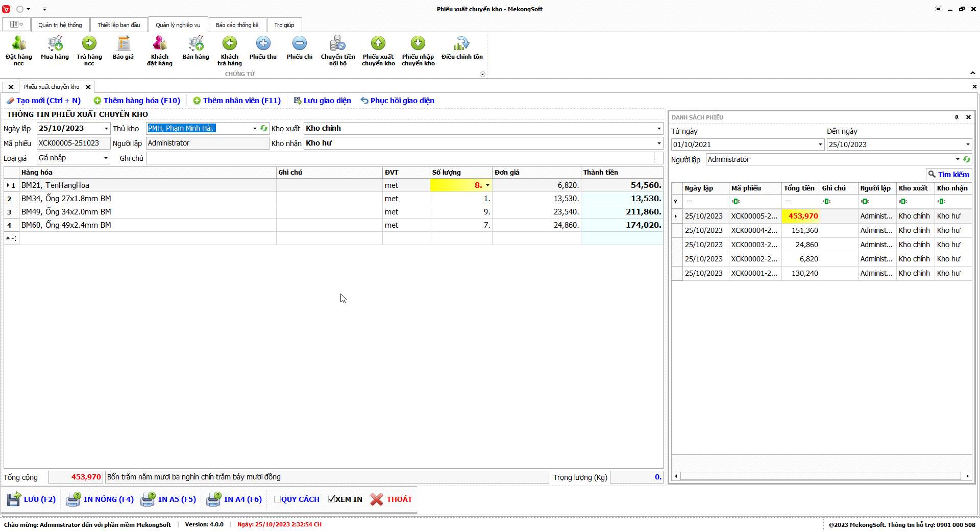Switch to Báo cáo thống kê tab
Image resolution: width=980 pixels, height=531 pixels.
(x=237, y=25)
